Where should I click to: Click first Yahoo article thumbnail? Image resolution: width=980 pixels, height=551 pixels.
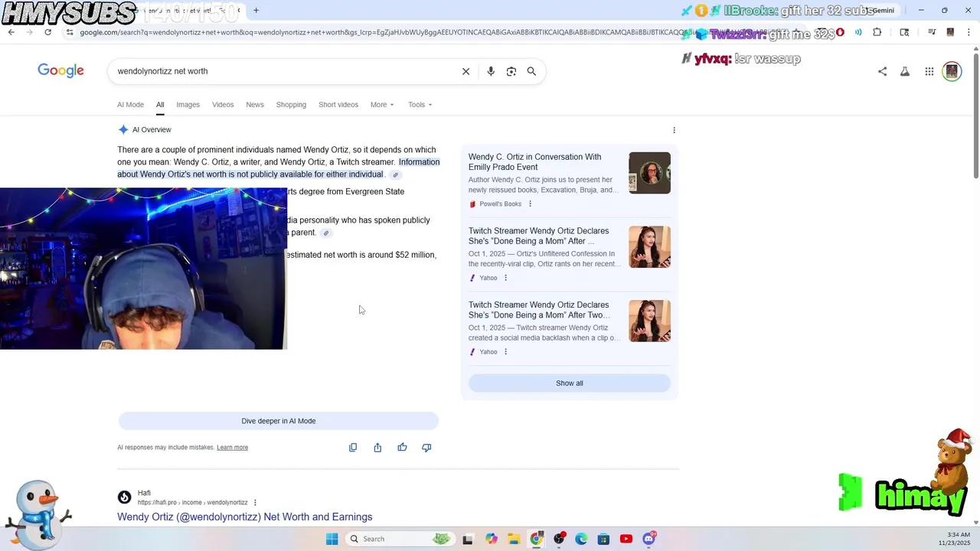(649, 247)
